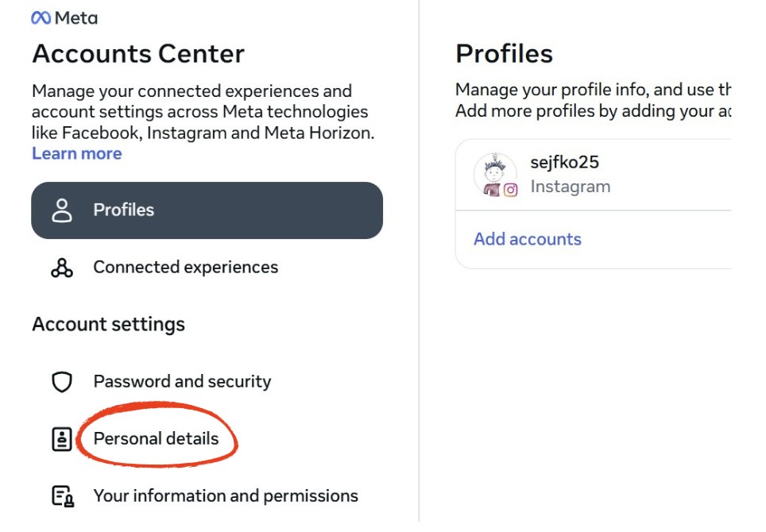Click the Connected experiences linked-circles icon
This screenshot has height=532, width=766.
tap(62, 268)
